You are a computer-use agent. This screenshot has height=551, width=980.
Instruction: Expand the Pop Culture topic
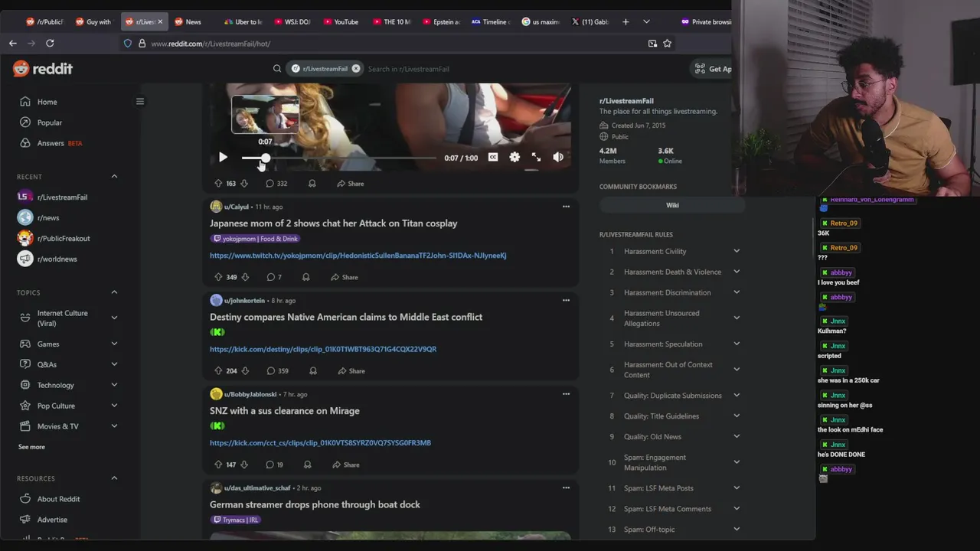click(x=114, y=406)
